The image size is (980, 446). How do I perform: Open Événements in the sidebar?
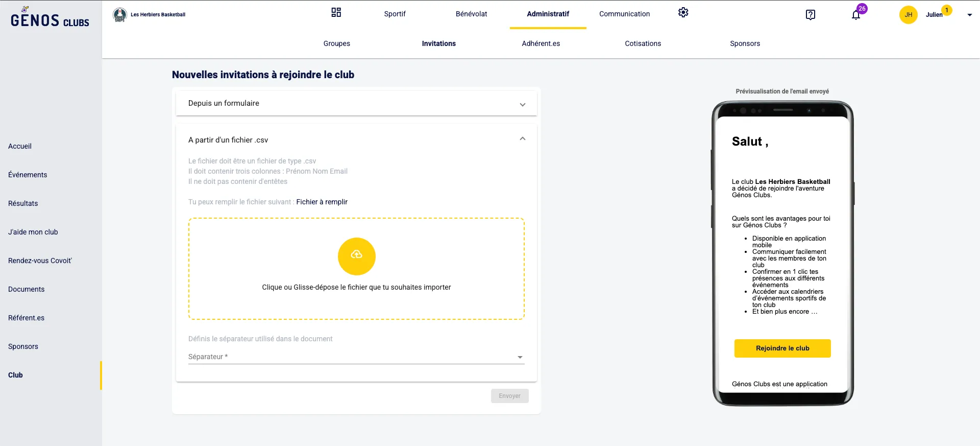28,175
